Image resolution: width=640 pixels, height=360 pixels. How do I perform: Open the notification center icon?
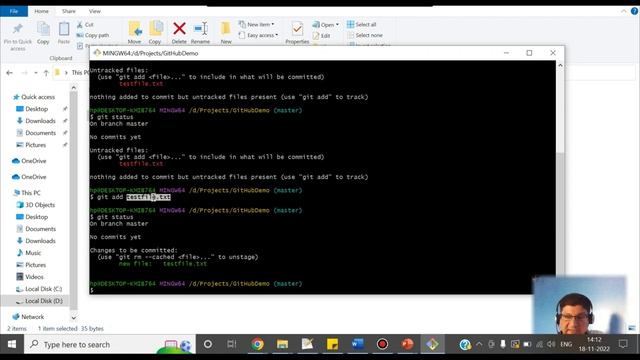click(623, 344)
